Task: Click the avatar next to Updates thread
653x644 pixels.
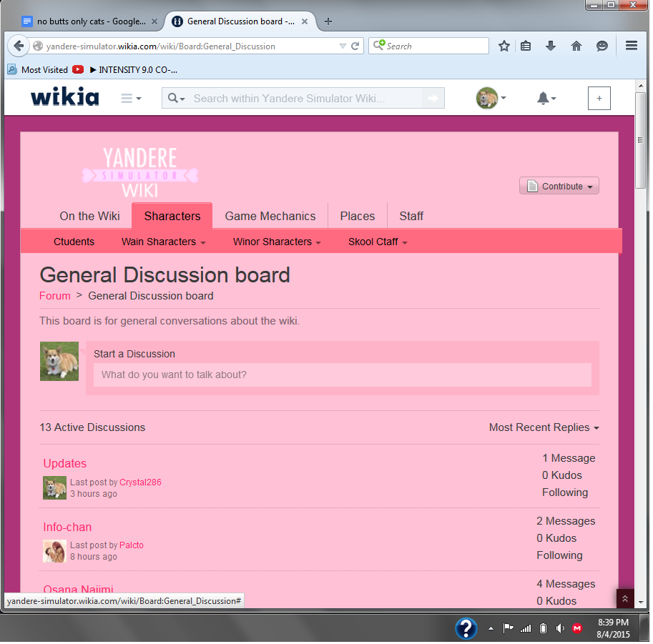Action: tap(54, 488)
